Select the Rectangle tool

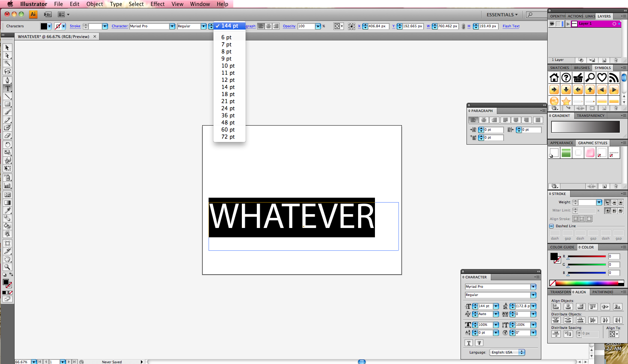coord(7,104)
